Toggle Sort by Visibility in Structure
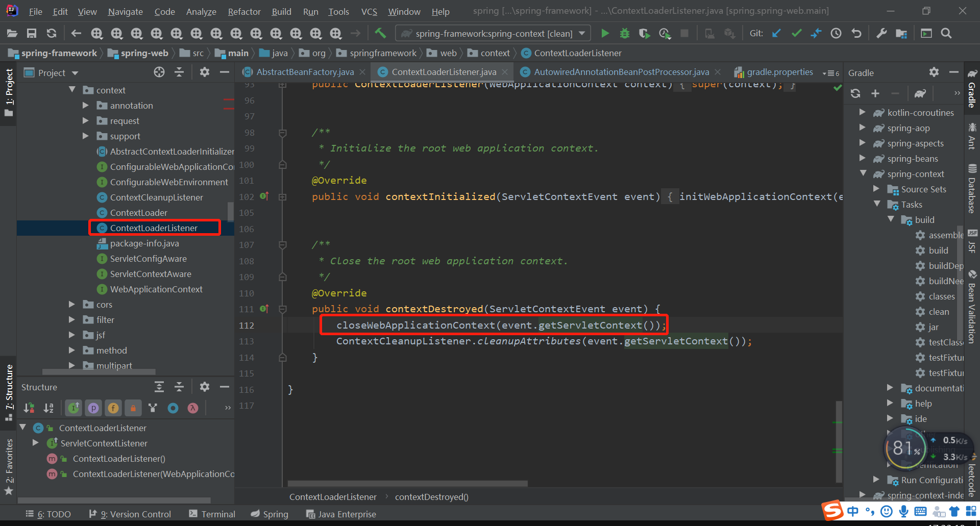 pos(29,408)
